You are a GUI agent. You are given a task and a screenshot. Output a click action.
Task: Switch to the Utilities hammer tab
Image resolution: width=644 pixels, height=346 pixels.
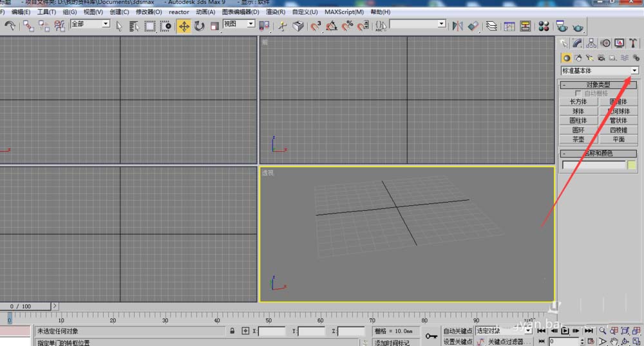pyautogui.click(x=633, y=43)
